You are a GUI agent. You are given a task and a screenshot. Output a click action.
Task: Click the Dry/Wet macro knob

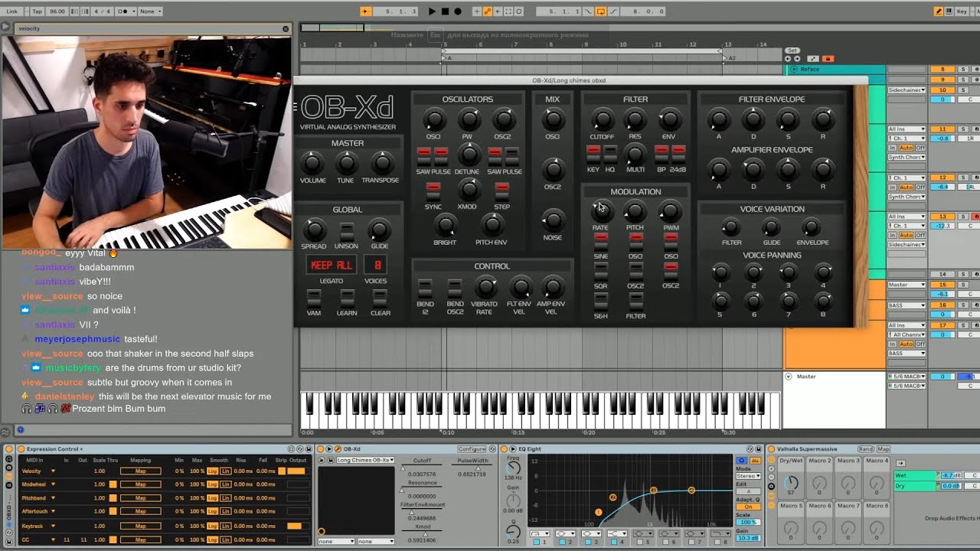click(x=791, y=483)
